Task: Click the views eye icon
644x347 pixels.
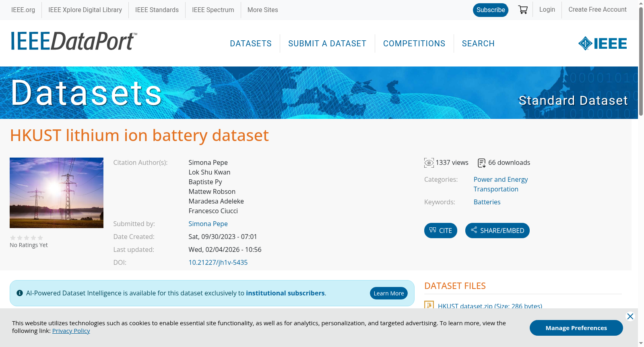Action: click(x=429, y=163)
